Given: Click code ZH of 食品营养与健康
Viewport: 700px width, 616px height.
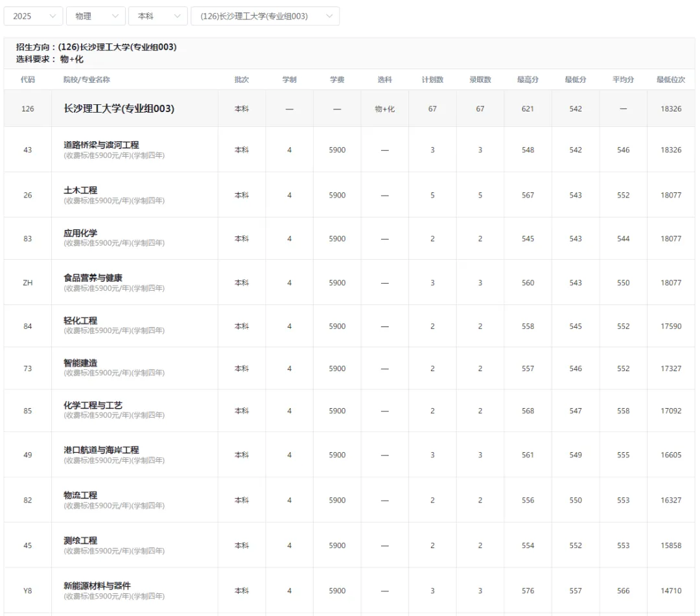Looking at the screenshot, I should [28, 283].
